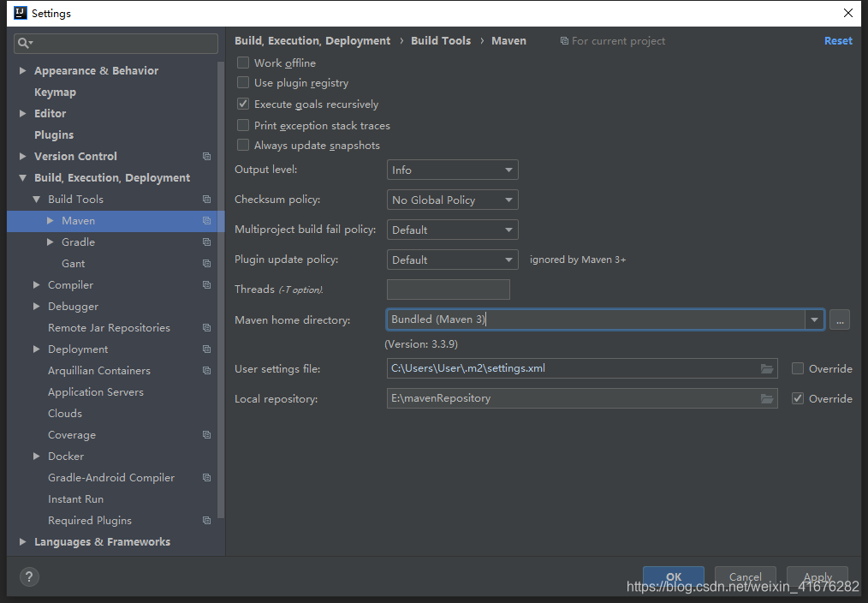Click the search magnifier icon in settings
This screenshot has height=603, width=868.
coord(23,43)
